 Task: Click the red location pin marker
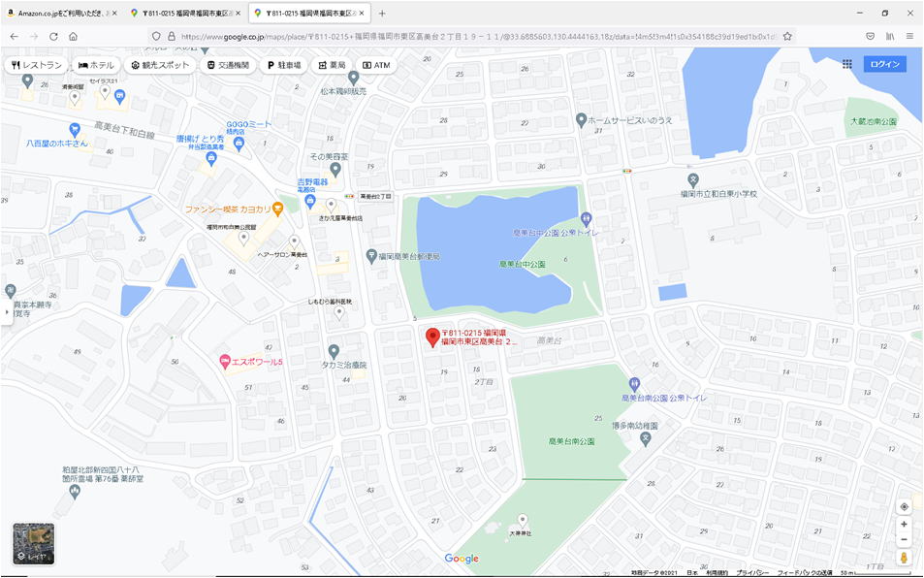[x=432, y=337]
